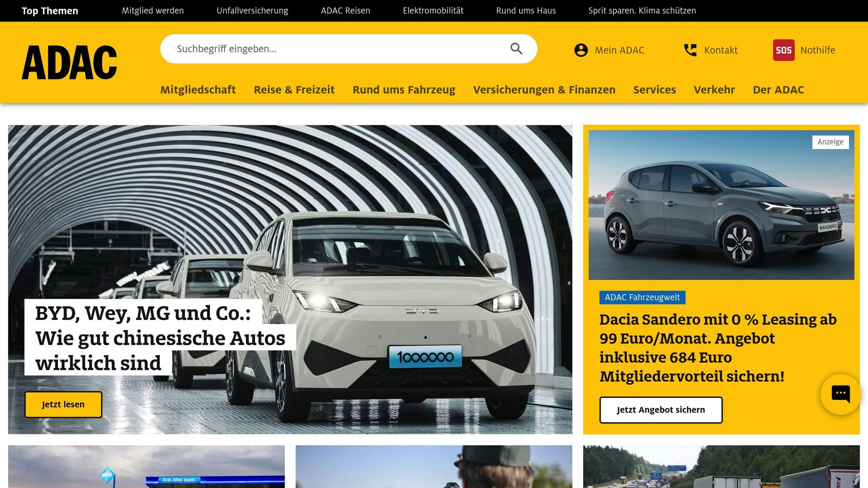Open Elektromobilität top link
The width and height of the screenshot is (868, 488).
tap(433, 11)
